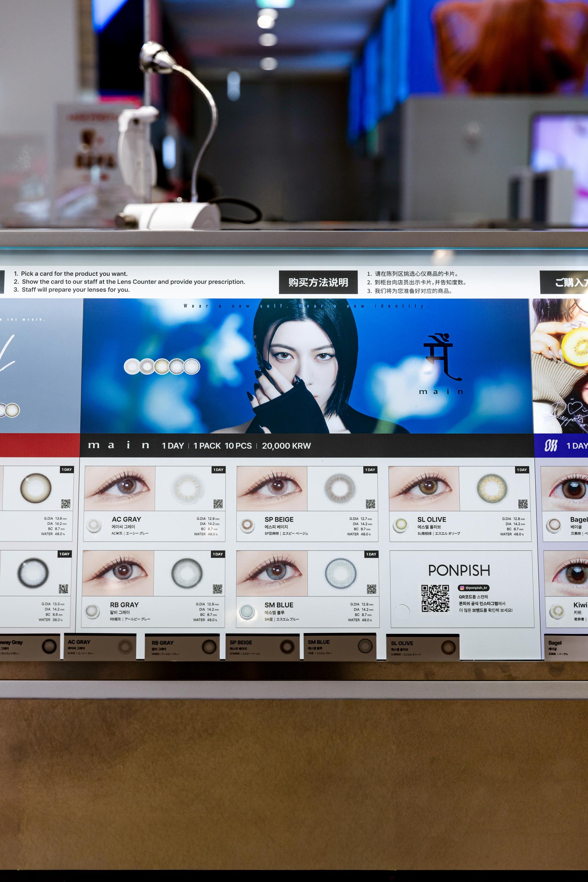Tap the QR code on the SM BLUE spec card
Screen dimensions: 588x882
tap(371, 589)
